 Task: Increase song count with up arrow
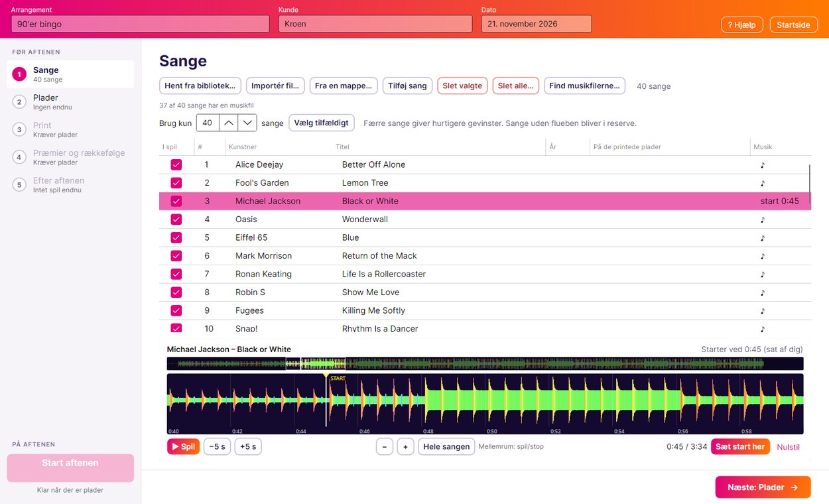pyautogui.click(x=228, y=123)
